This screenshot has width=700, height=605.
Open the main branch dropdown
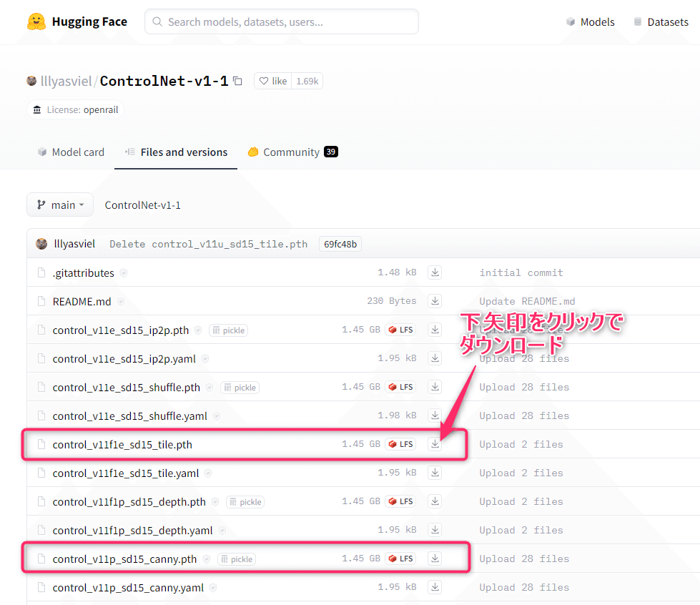(x=60, y=205)
